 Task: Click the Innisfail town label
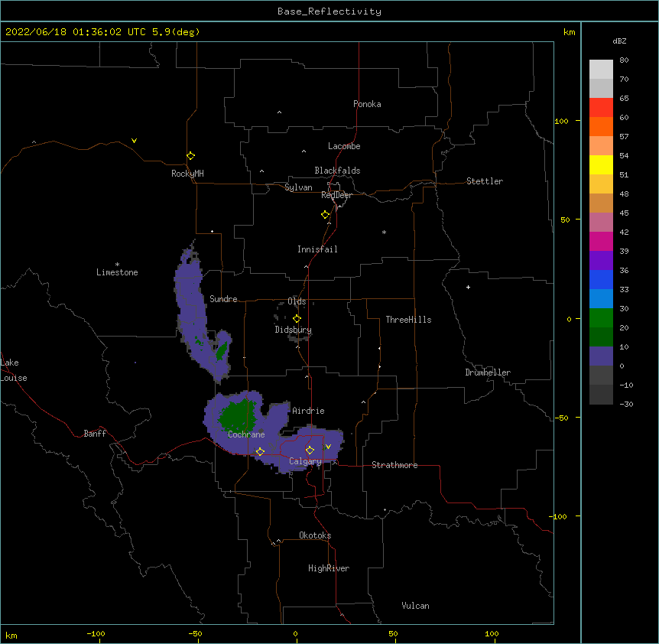coord(317,249)
